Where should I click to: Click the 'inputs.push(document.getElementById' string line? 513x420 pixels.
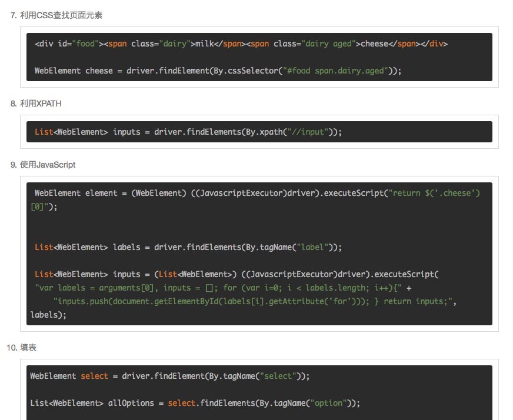pos(255,301)
